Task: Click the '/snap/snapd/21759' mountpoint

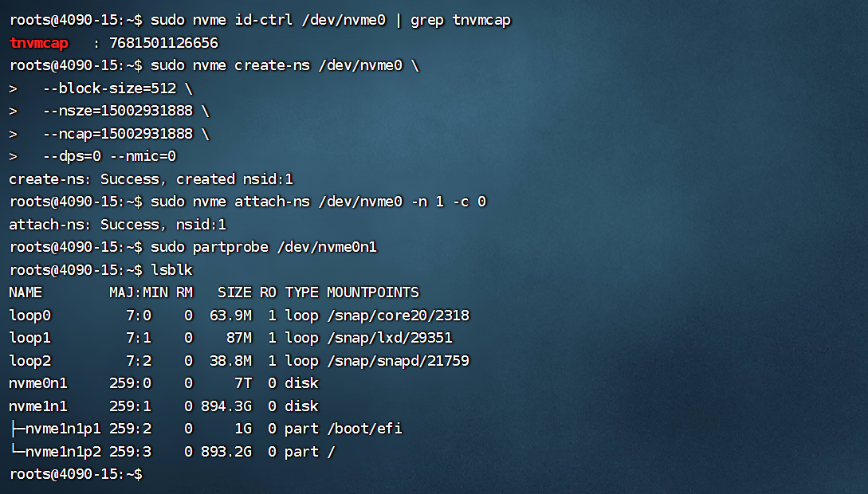Action: (x=398, y=361)
